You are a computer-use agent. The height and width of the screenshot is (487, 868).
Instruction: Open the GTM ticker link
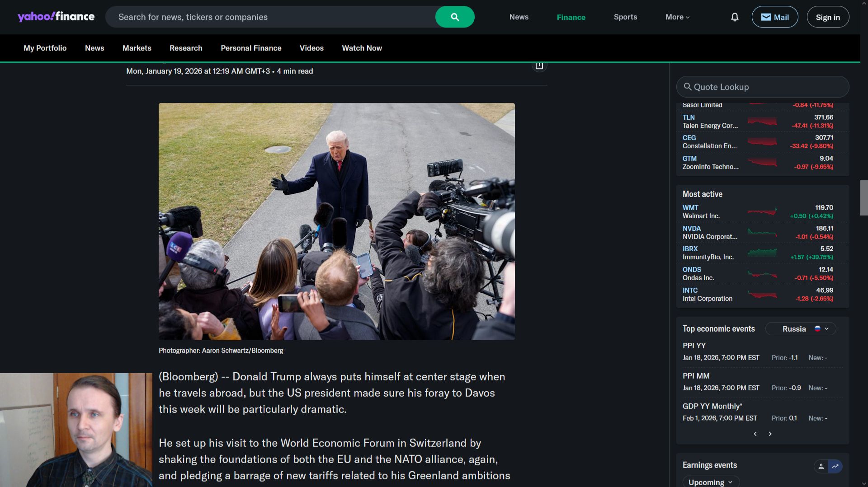(x=689, y=159)
